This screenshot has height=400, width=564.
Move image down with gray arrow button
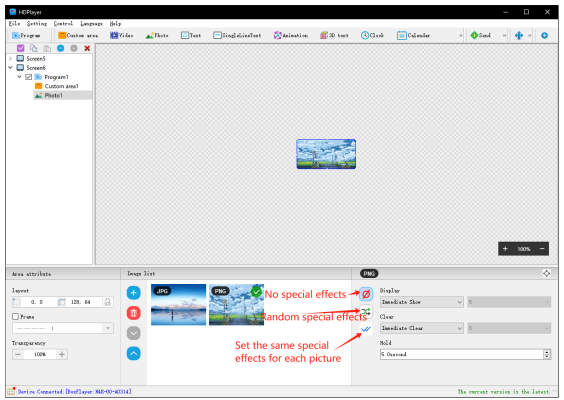click(133, 333)
